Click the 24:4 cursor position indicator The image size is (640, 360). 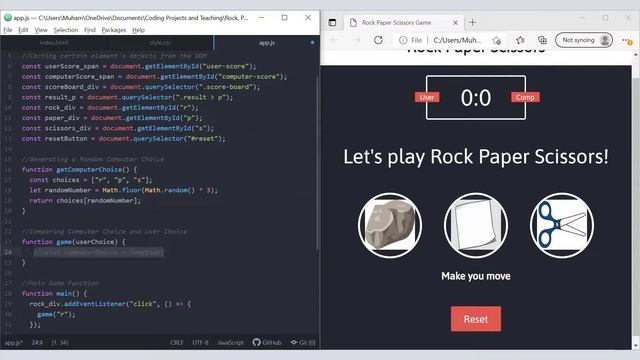point(37,342)
